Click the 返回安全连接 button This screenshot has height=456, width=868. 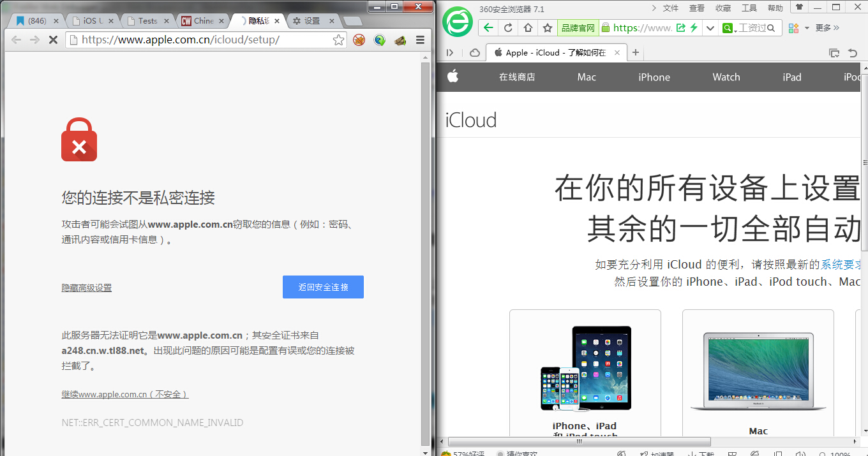point(323,287)
